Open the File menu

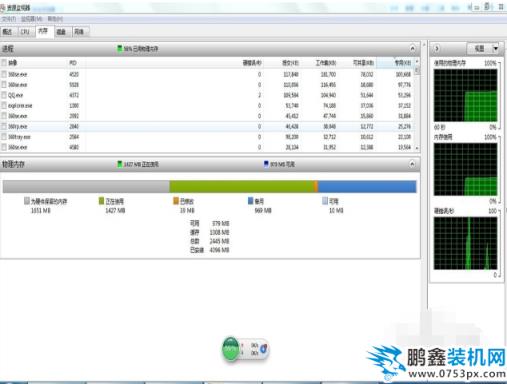(x=9, y=19)
